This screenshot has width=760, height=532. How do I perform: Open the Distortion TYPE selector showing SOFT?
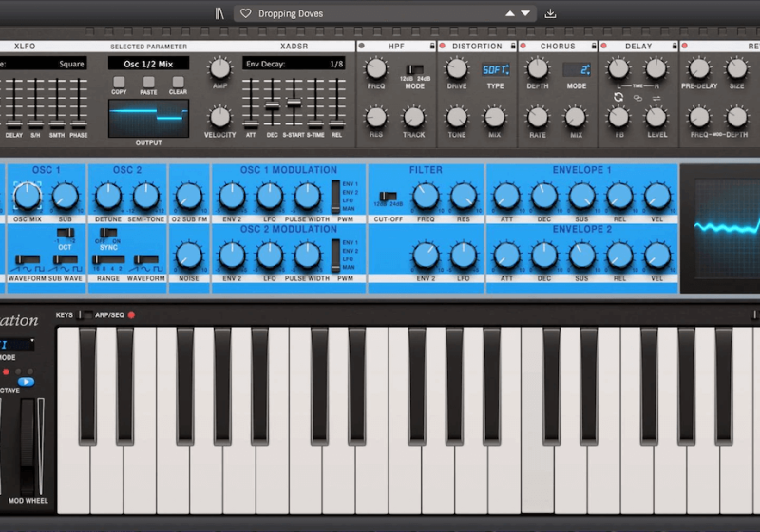point(494,70)
